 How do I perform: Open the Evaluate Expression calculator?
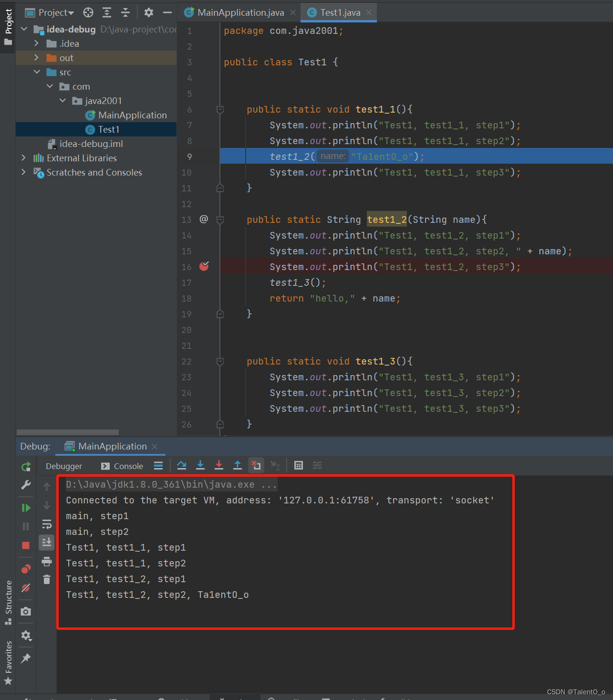click(x=299, y=466)
